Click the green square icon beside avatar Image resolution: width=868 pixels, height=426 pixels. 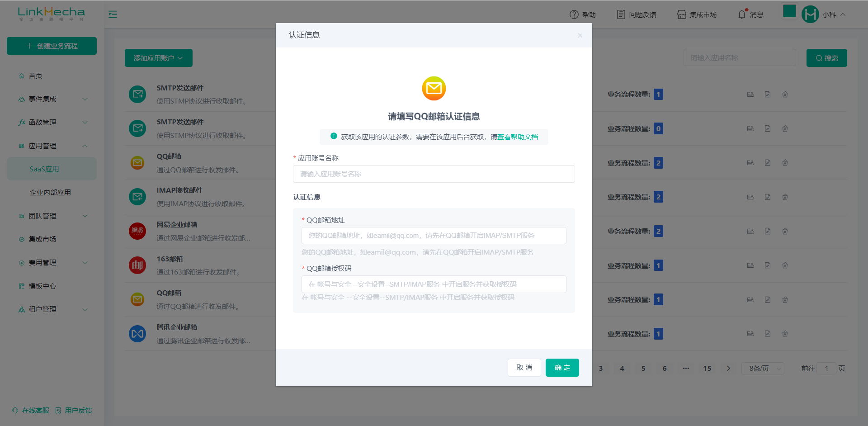tap(789, 11)
